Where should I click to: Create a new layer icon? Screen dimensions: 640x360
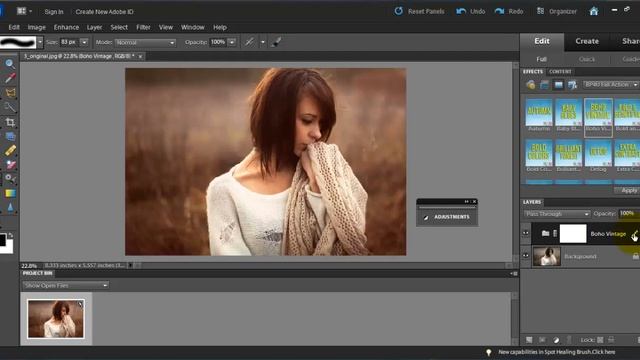tap(529, 340)
